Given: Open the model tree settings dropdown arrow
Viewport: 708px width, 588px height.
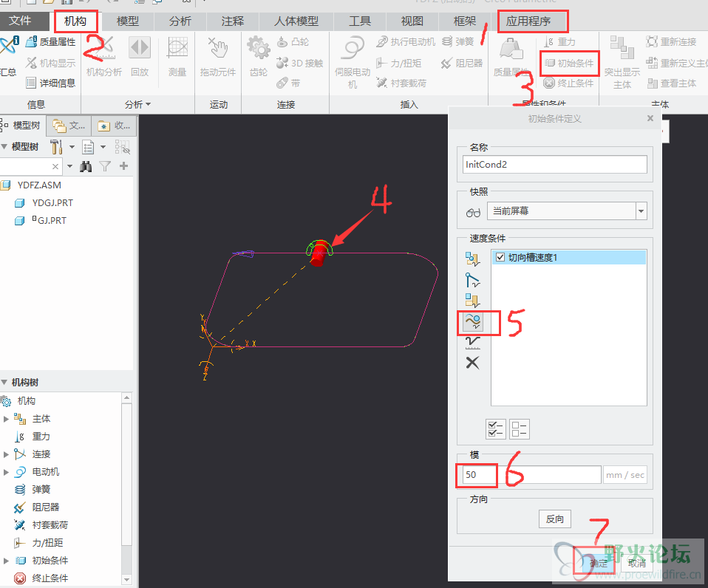Looking at the screenshot, I should [72, 147].
